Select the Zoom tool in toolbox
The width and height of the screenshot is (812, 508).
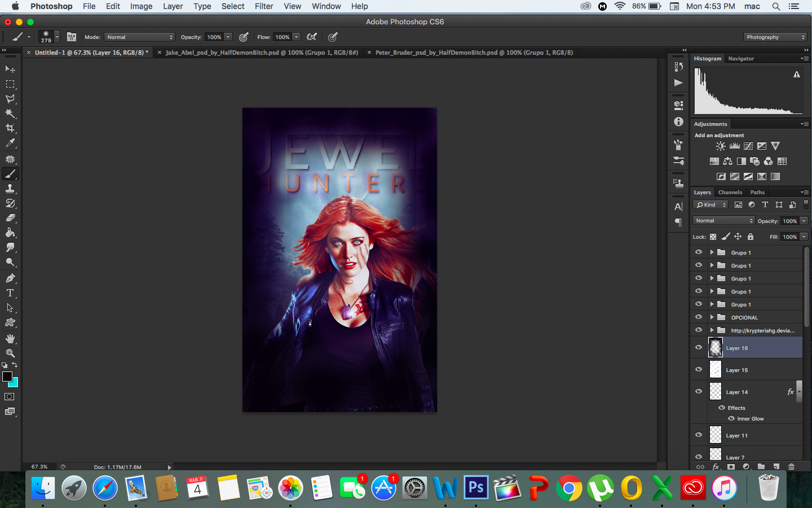pyautogui.click(x=10, y=353)
